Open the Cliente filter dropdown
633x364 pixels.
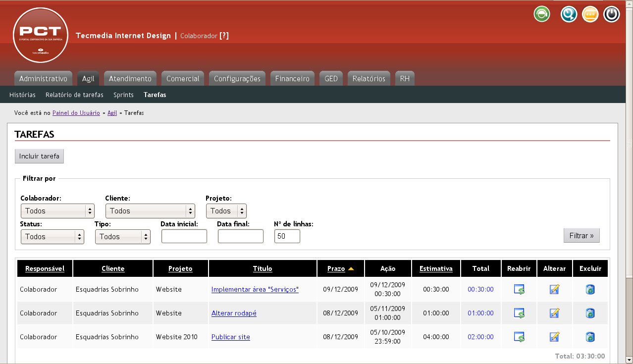[151, 211]
